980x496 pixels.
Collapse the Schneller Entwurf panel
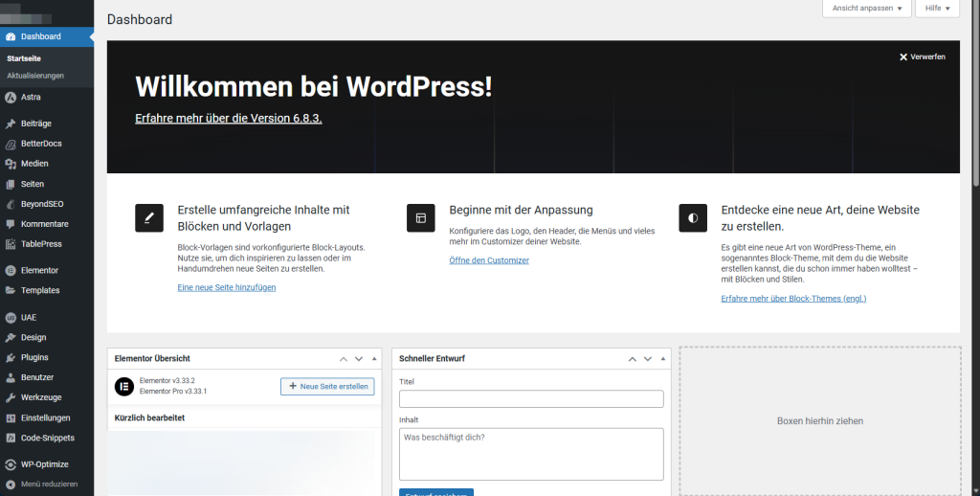click(663, 359)
